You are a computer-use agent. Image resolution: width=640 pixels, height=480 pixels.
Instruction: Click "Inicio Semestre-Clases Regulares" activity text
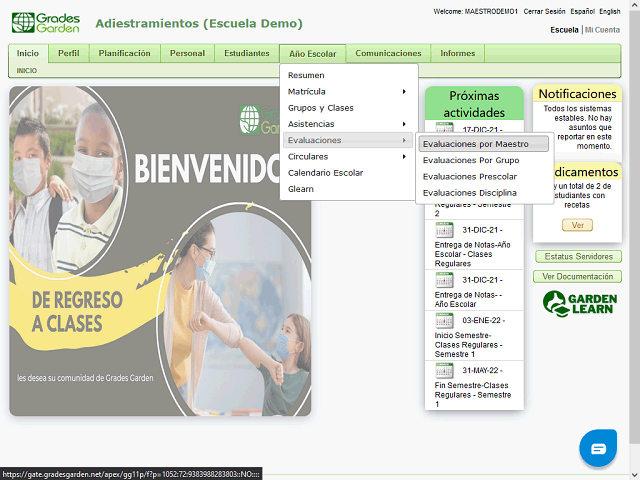tap(468, 345)
